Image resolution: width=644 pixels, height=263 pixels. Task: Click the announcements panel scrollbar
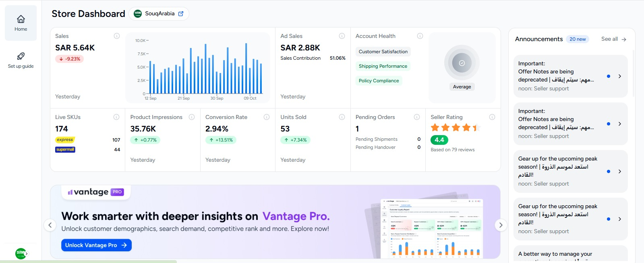[634, 73]
